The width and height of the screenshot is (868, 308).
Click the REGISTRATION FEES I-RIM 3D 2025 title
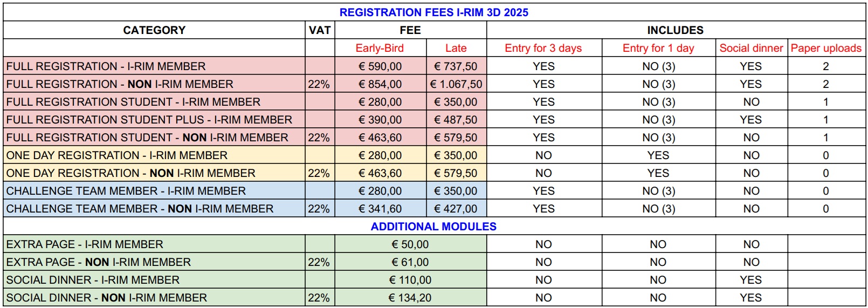point(433,12)
